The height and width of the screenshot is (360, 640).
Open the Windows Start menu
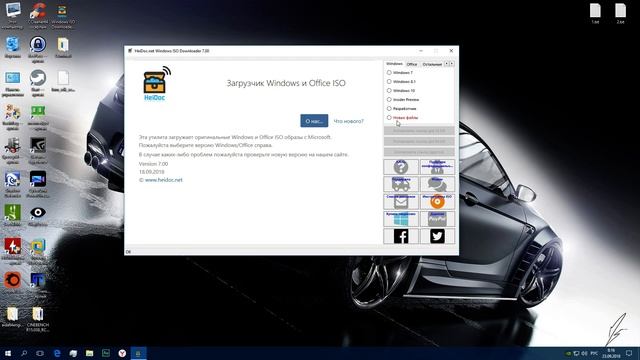tap(8, 353)
